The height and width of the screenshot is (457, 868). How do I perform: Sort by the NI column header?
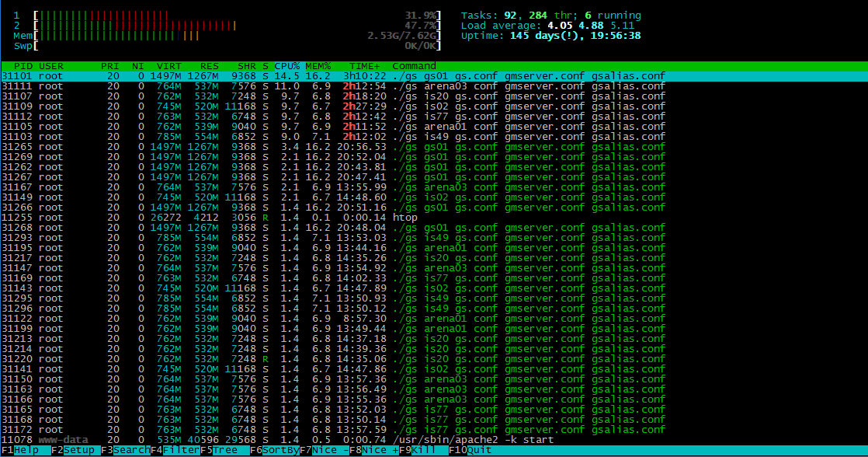coord(138,66)
